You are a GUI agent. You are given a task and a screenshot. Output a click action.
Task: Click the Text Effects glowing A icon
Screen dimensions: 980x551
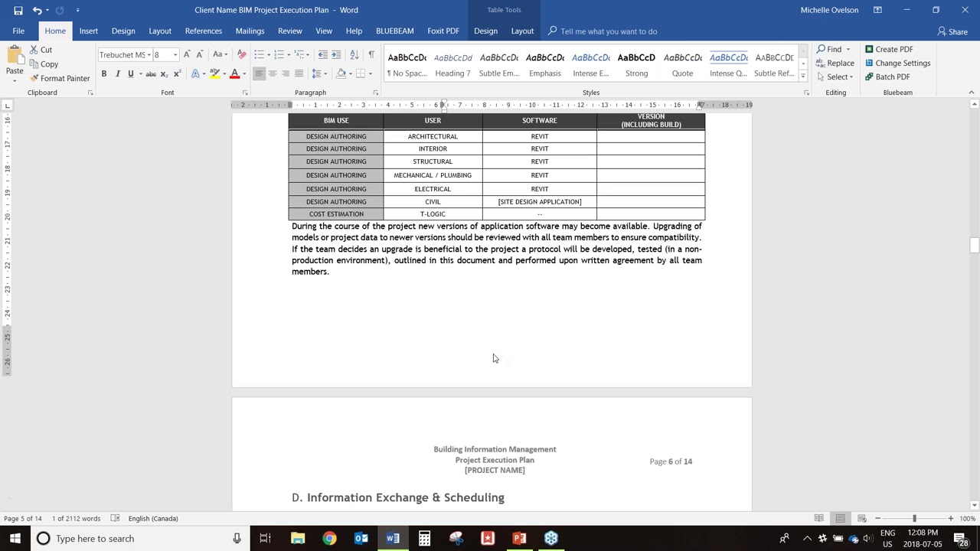pos(195,73)
